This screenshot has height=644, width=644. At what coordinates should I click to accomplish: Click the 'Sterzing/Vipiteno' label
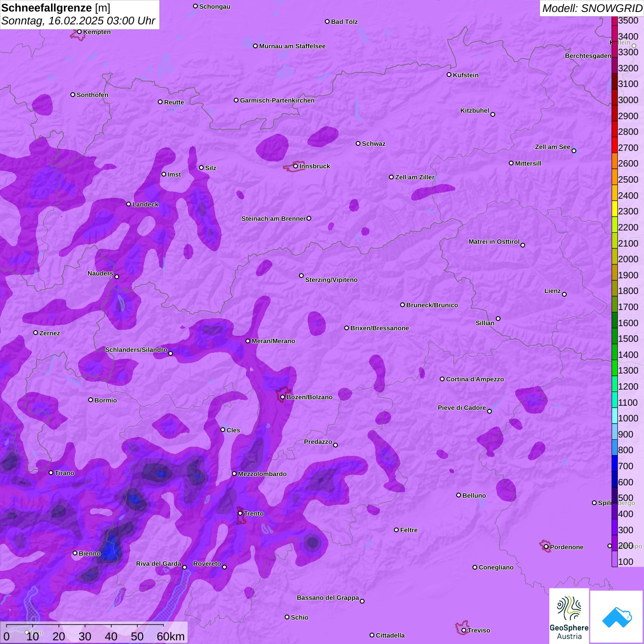(x=332, y=280)
